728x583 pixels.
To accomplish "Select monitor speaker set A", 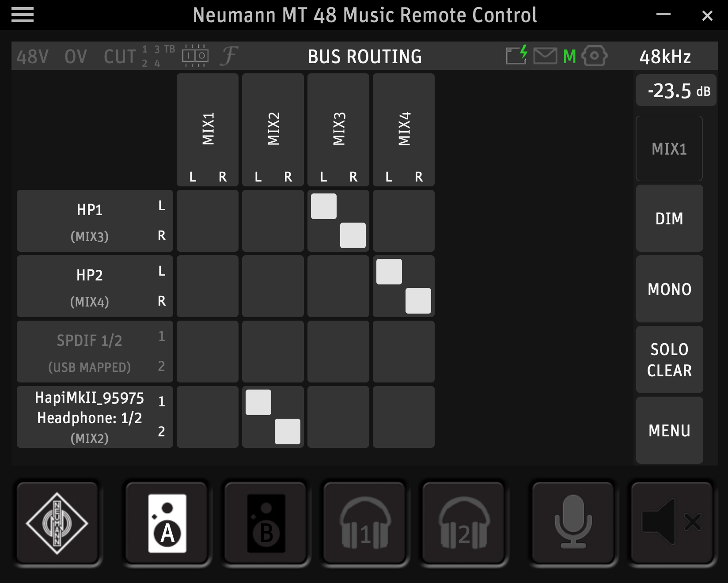I will pos(166,523).
